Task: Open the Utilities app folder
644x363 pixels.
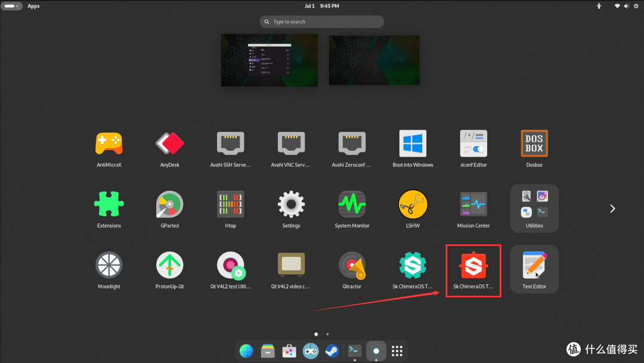Action: [534, 208]
